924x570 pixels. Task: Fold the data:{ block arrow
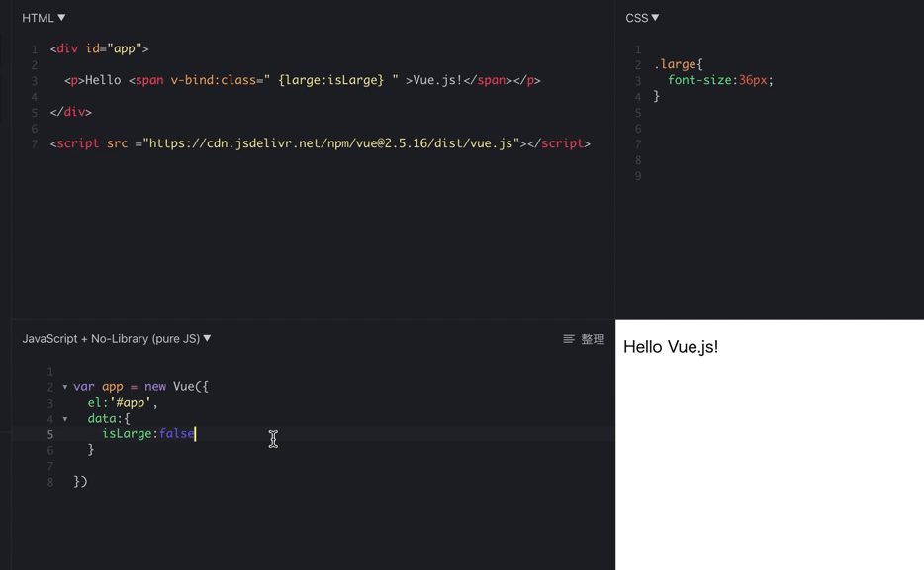(x=65, y=419)
